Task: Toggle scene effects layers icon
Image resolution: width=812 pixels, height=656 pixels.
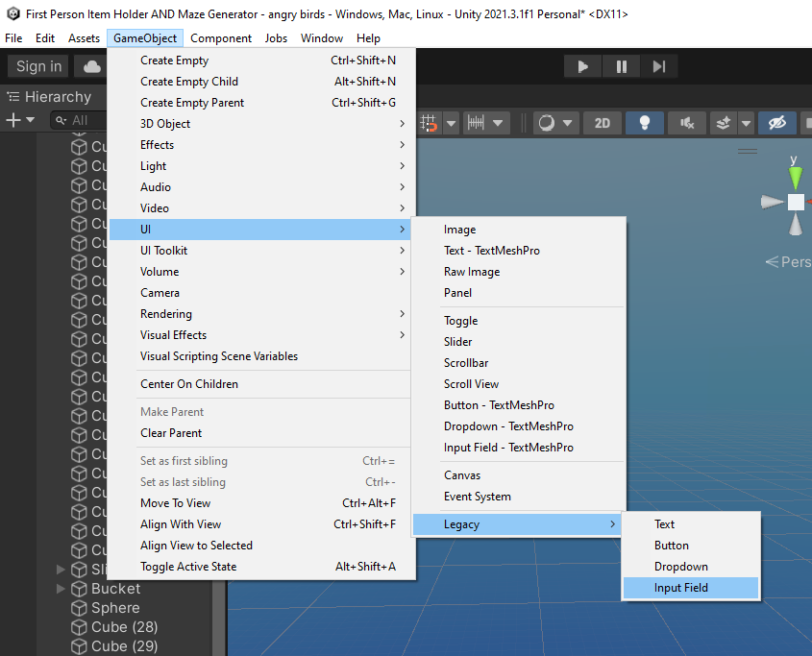Action: pyautogui.click(x=724, y=123)
